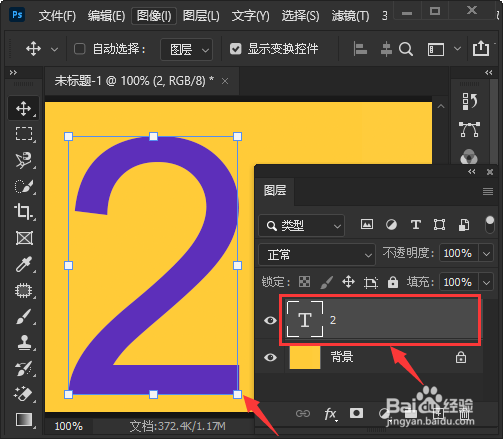Viewport: 503px width, 439px height.
Task: Click the link layers icon
Action: coord(303,414)
